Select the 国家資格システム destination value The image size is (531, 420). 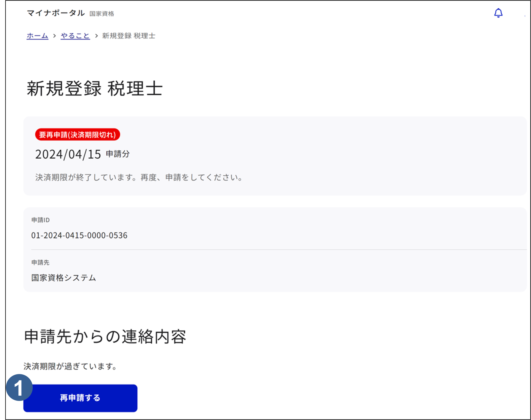click(x=64, y=278)
